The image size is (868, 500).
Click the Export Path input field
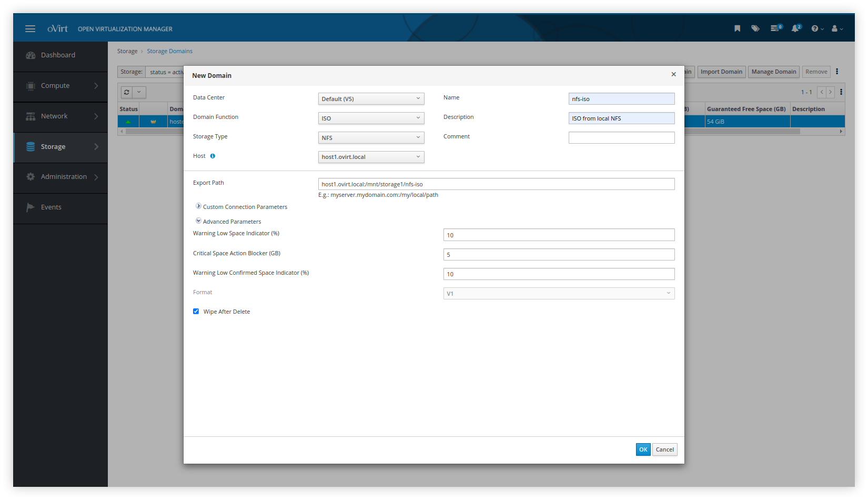(496, 184)
